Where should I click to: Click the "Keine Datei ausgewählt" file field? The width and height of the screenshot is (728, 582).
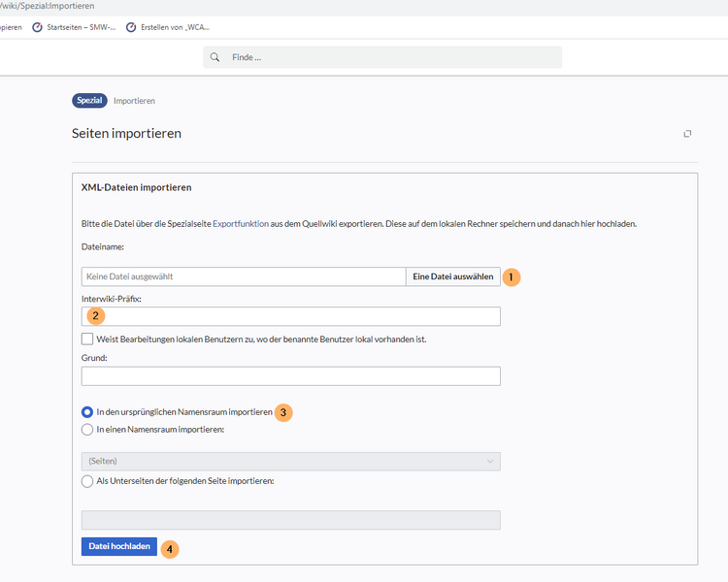pyautogui.click(x=243, y=276)
